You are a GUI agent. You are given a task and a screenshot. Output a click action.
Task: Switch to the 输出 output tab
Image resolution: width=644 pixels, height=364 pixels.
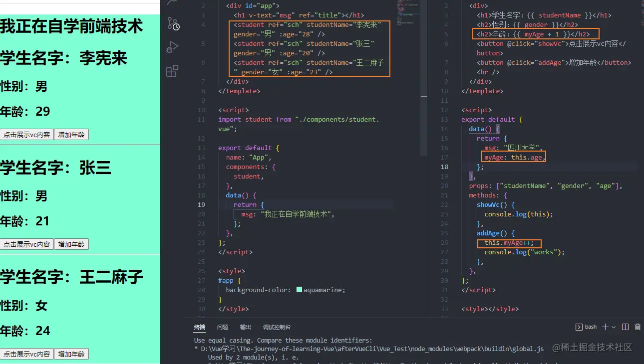point(246,327)
